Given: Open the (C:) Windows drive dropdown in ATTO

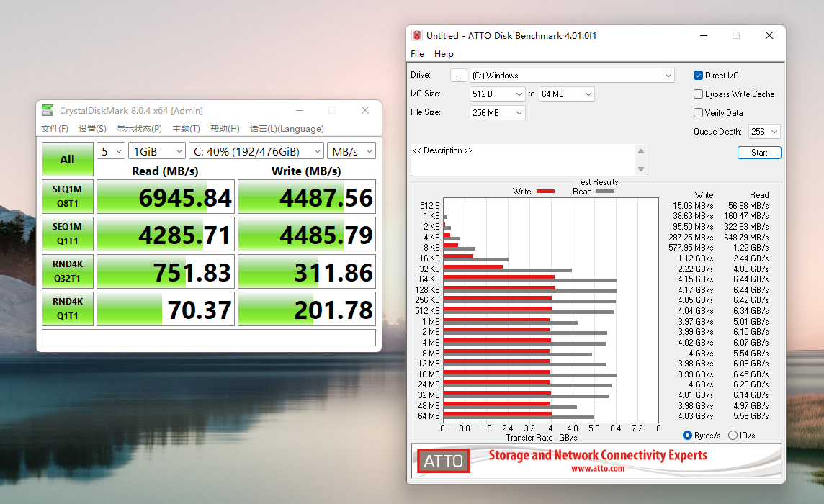Looking at the screenshot, I should pos(573,76).
